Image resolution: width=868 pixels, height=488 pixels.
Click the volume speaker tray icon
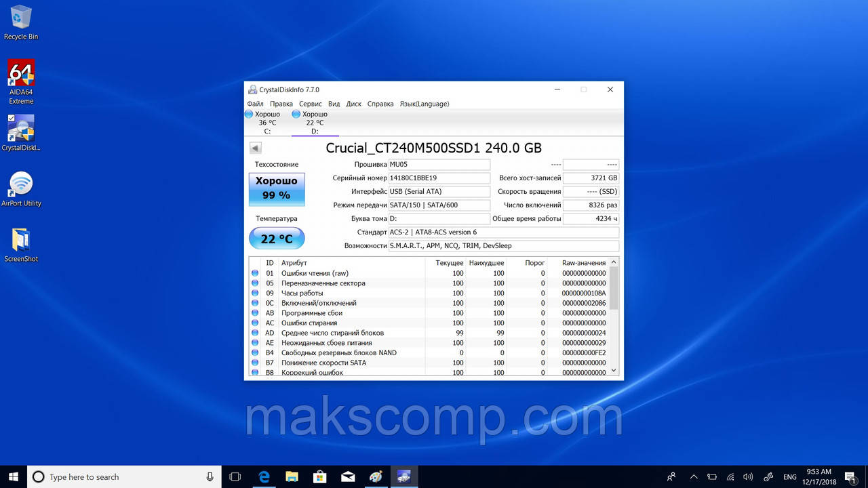coord(748,476)
